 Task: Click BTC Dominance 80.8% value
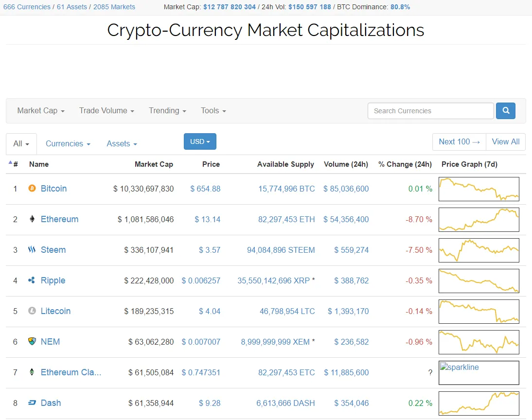coord(400,7)
